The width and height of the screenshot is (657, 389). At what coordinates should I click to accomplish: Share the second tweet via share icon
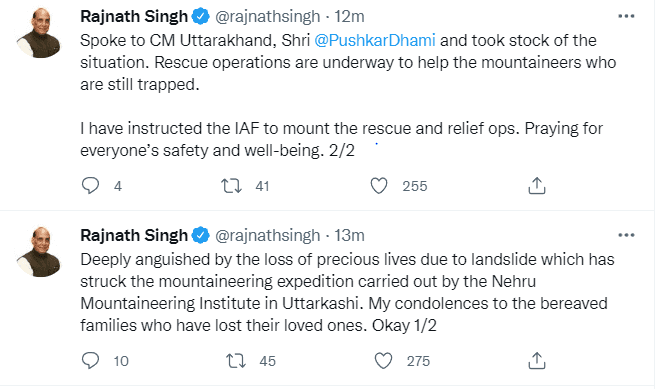[x=537, y=360]
